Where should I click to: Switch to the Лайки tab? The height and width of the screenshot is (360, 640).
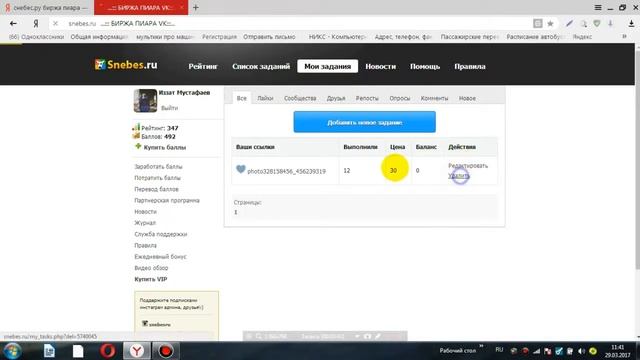point(265,98)
